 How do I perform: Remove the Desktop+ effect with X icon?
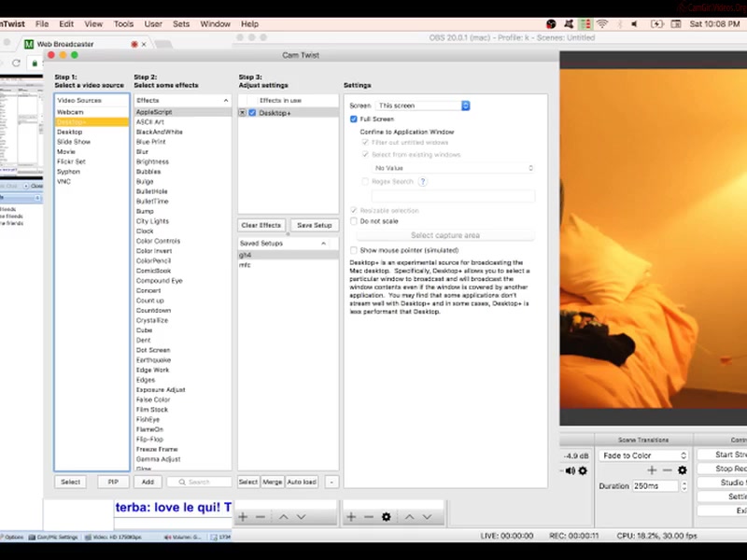pos(243,112)
